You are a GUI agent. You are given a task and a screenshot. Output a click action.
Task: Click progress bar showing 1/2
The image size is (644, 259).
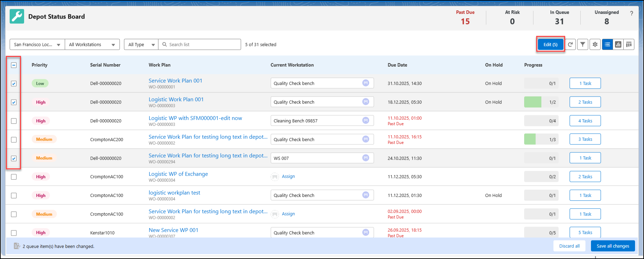click(x=541, y=102)
